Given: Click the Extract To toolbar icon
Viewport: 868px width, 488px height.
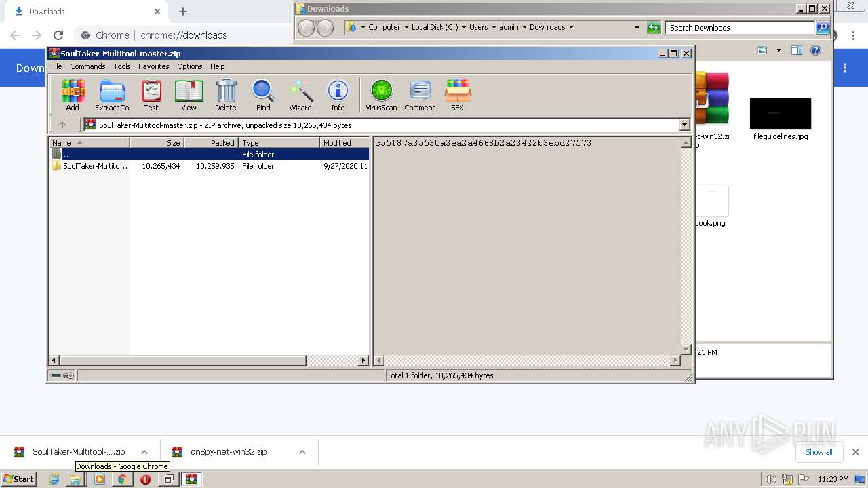Looking at the screenshot, I should (x=112, y=95).
